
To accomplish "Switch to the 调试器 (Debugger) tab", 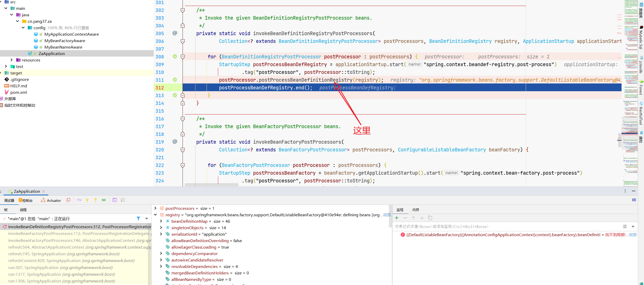I will tap(9, 201).
